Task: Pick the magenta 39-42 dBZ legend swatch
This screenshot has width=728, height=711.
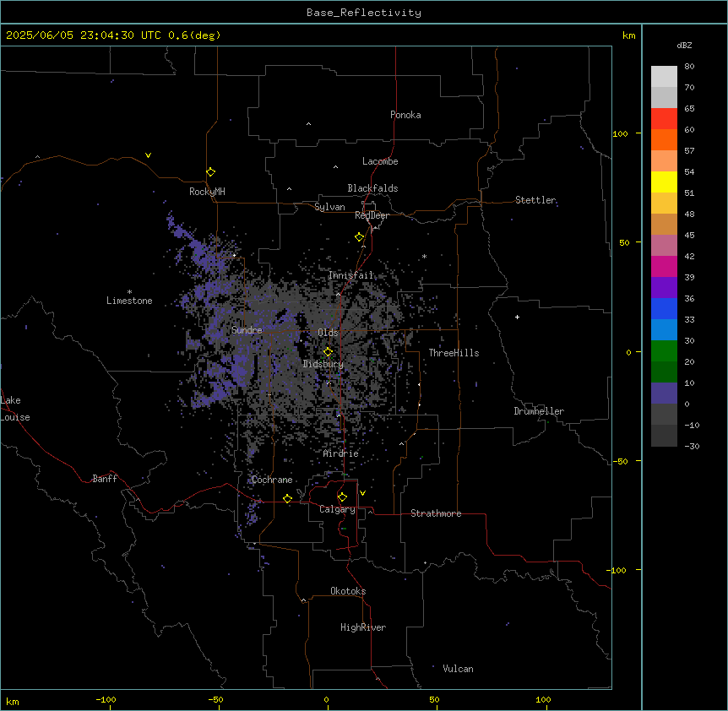Action: tap(664, 266)
